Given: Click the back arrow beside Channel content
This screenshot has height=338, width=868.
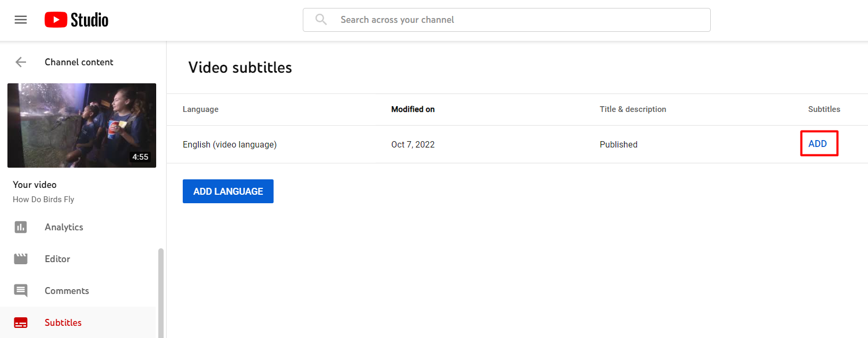Looking at the screenshot, I should (x=21, y=62).
